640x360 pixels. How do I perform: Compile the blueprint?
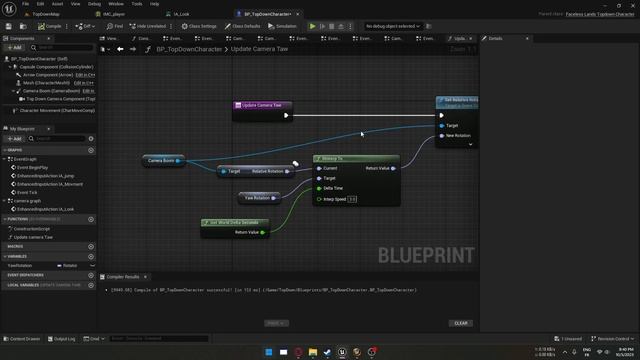pyautogui.click(x=49, y=26)
